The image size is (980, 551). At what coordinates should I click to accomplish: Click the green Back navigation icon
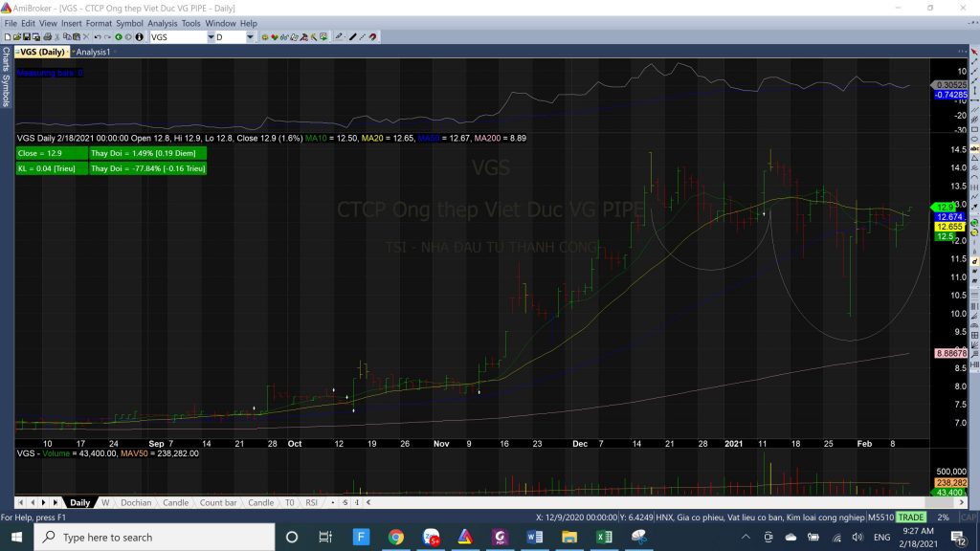118,37
